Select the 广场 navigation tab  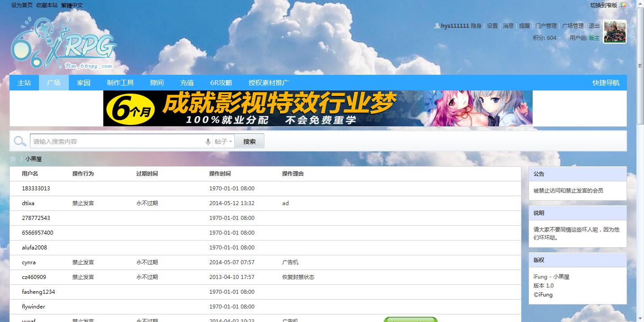(54, 83)
